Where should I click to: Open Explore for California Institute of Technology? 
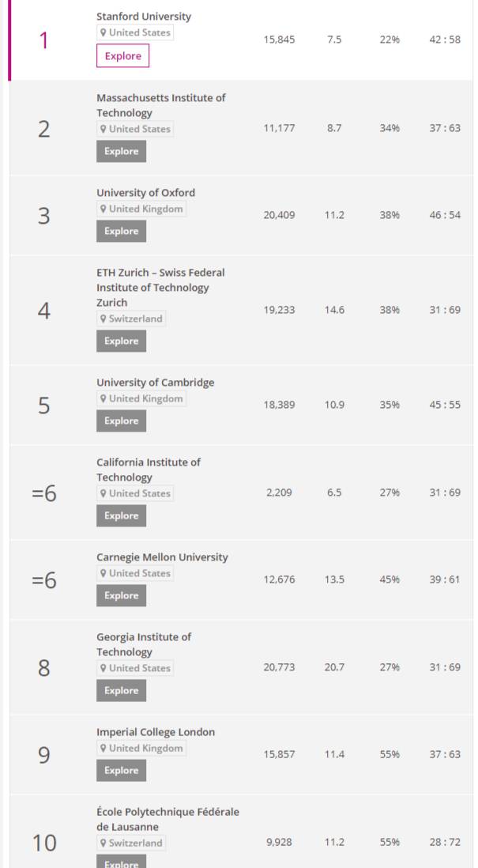click(121, 515)
